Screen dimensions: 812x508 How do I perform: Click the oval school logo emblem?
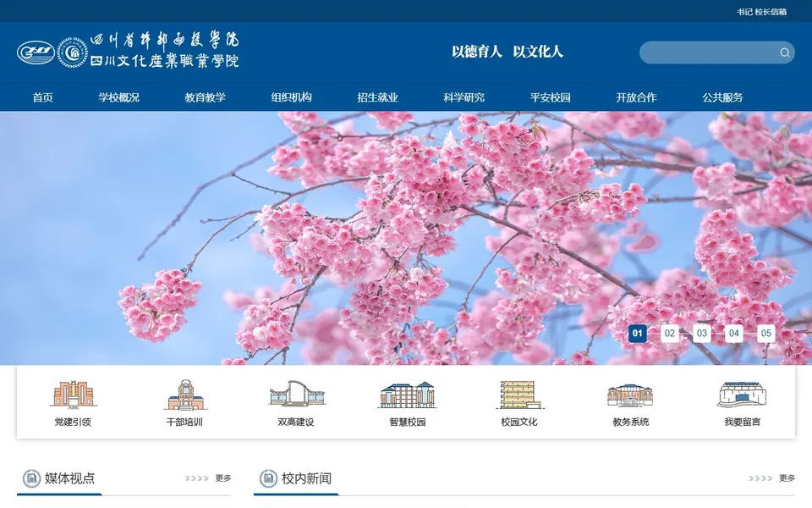point(36,52)
